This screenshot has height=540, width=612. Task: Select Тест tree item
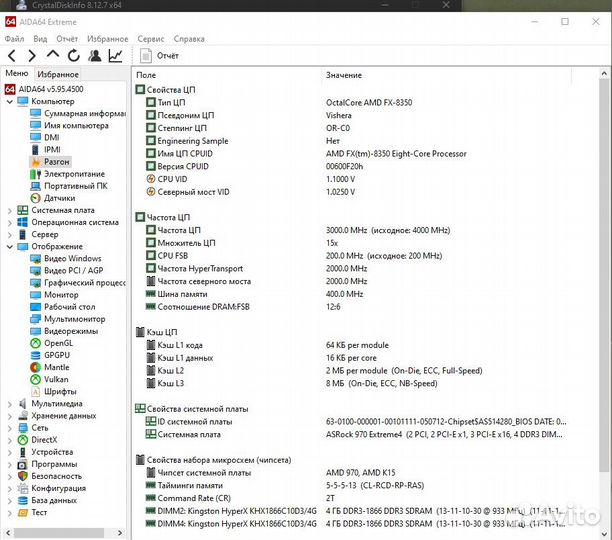[32, 512]
